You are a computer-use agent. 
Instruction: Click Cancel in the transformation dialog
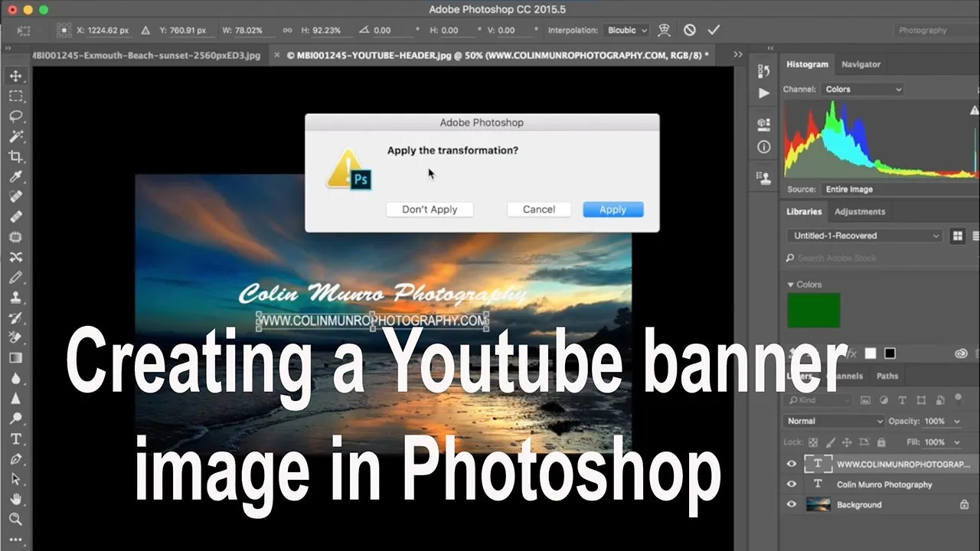point(539,209)
